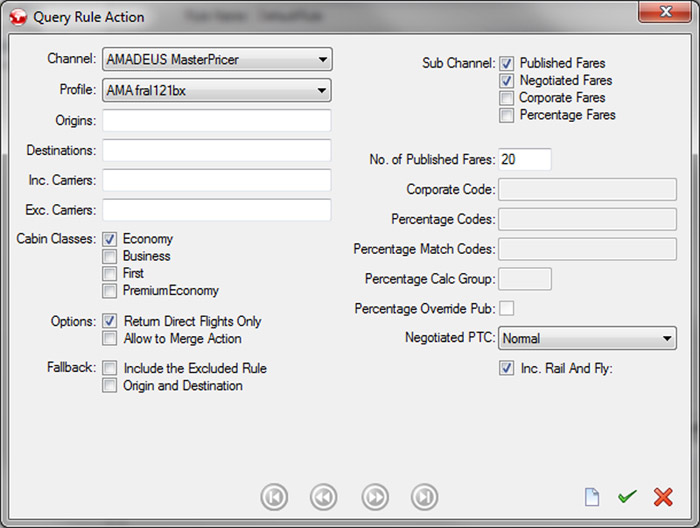The width and height of the screenshot is (700, 528).
Task: Focus the Exc. Carriers input field
Action: pyautogui.click(x=217, y=210)
